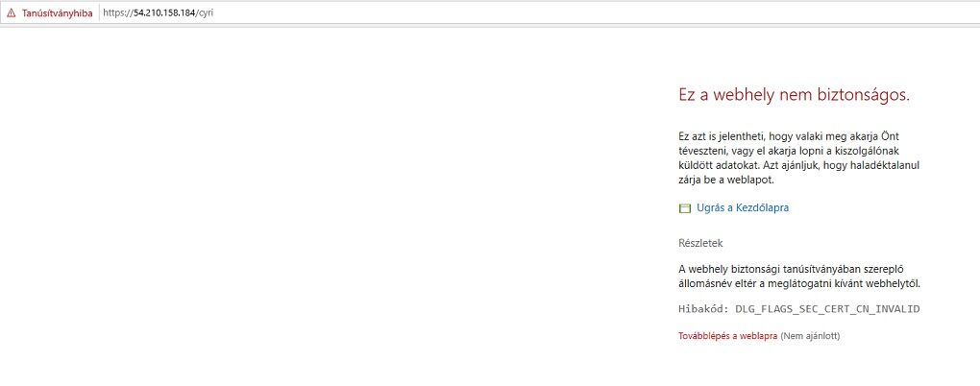Open the Tanúsítványhiba certificate error label
Viewport: 980px width, 386px height.
coord(57,13)
